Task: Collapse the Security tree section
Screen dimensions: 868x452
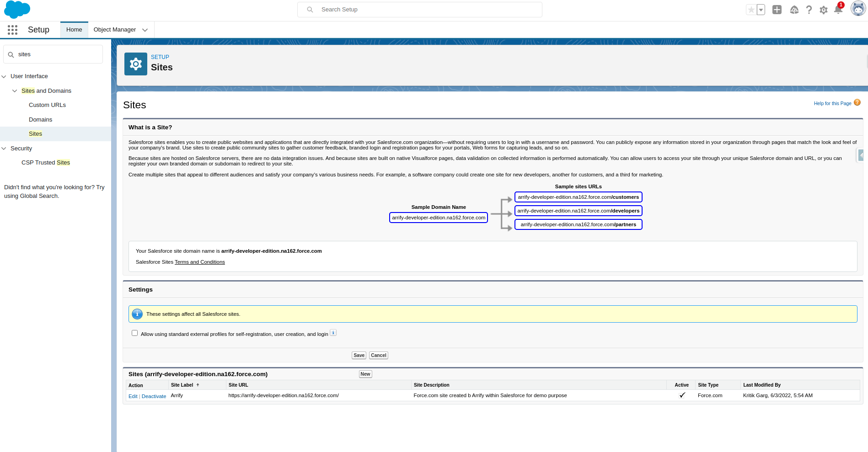Action: point(4,149)
